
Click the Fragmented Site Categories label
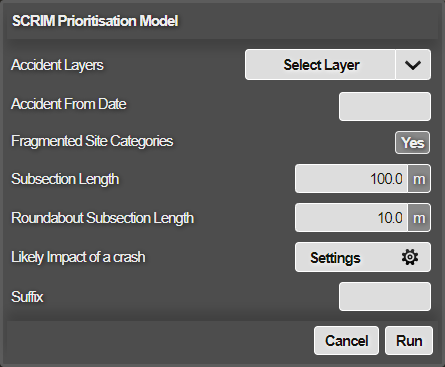tap(92, 141)
